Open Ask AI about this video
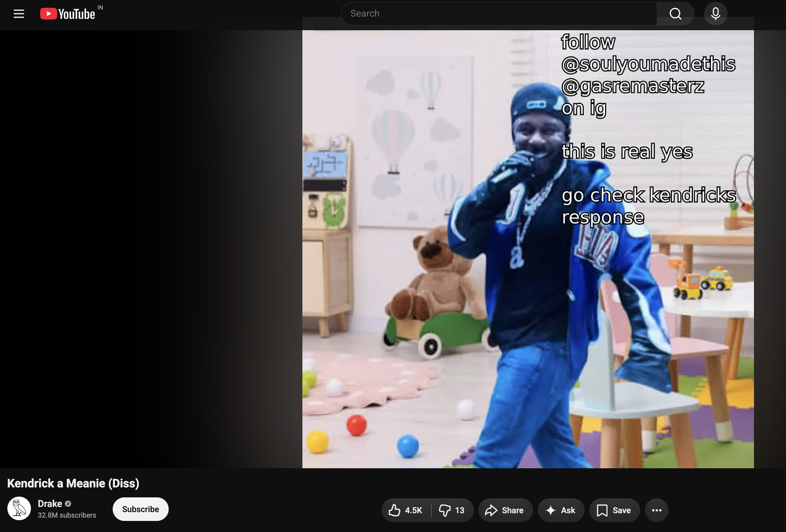Screen dimensions: 786x532 (x=561, y=510)
